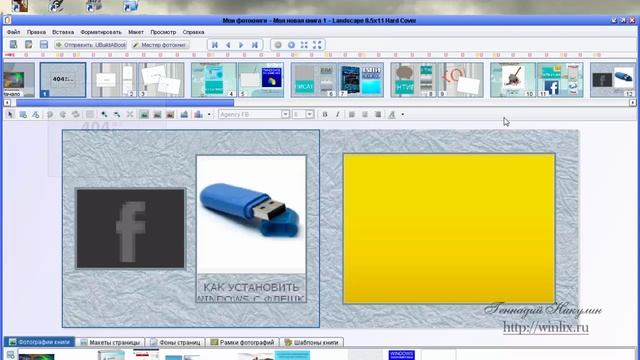Open the Правка menu

tap(36, 32)
